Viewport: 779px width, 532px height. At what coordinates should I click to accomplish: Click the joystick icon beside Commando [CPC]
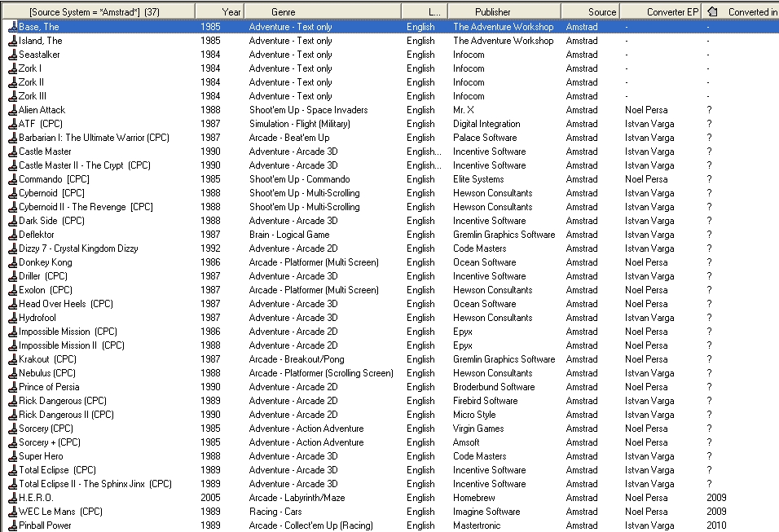click(13, 179)
